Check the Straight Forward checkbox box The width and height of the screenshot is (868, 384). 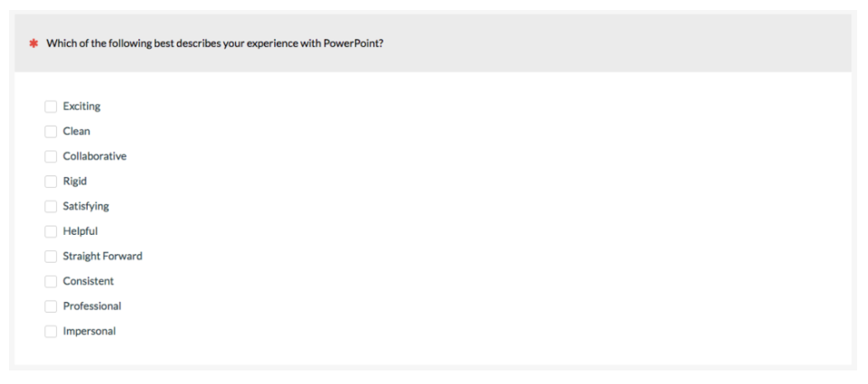pyautogui.click(x=51, y=257)
